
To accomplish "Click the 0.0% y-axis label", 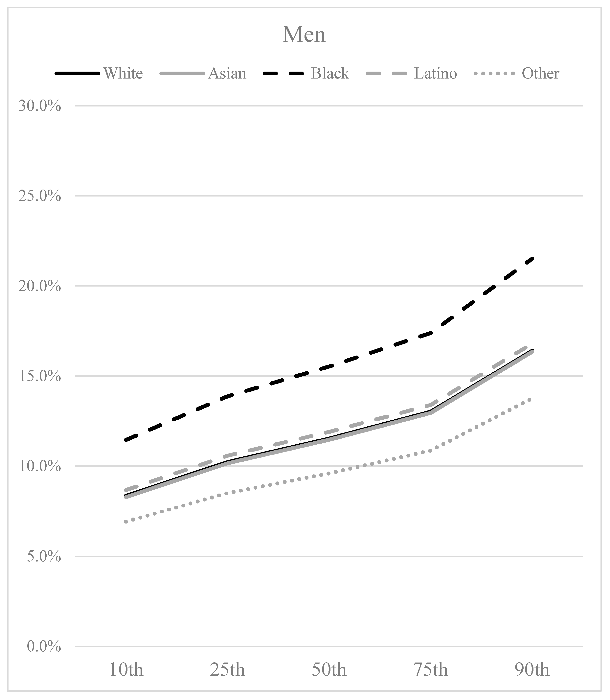I will [44, 646].
